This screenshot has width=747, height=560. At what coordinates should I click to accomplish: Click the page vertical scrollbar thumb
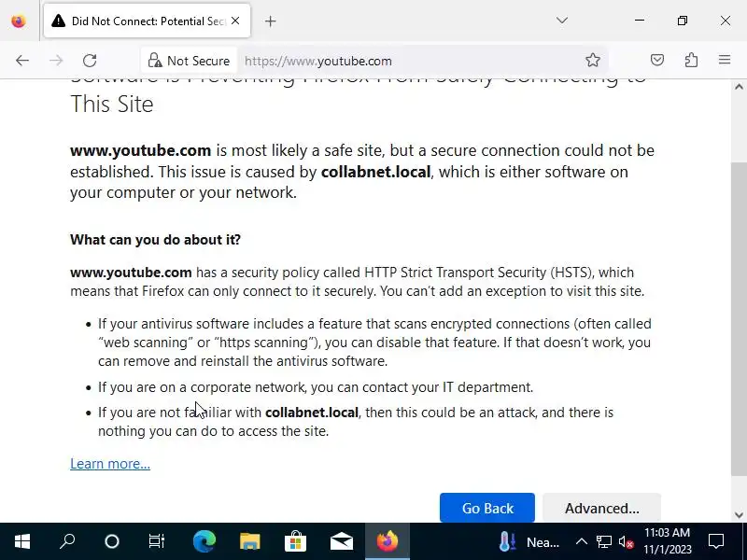[x=739, y=317]
